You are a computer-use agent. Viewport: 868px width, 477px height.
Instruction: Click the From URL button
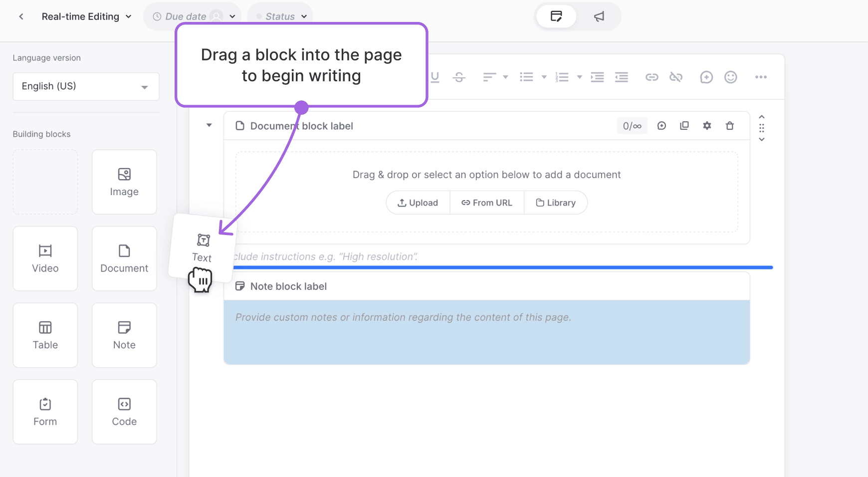(487, 203)
